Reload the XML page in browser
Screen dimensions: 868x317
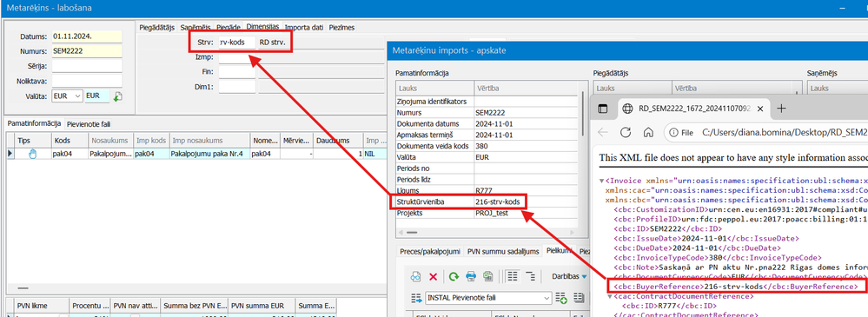point(626,132)
